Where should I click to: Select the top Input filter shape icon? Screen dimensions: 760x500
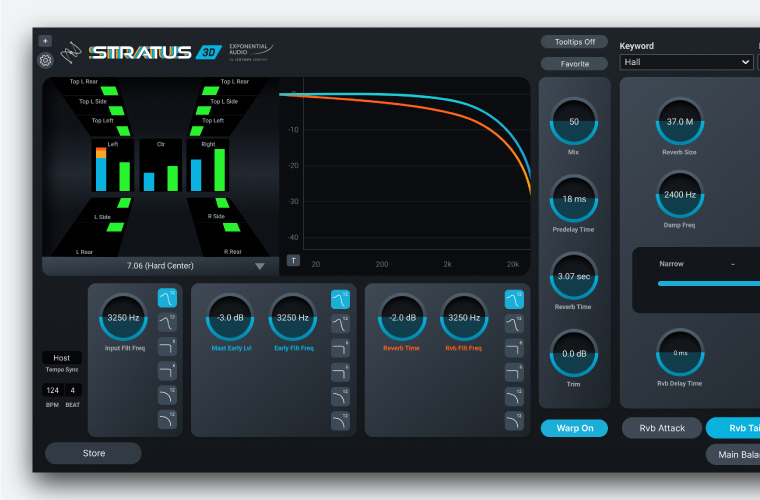167,298
